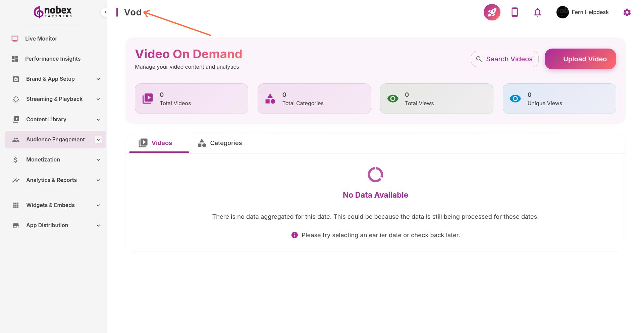Click the Upload Video button

pos(580,59)
